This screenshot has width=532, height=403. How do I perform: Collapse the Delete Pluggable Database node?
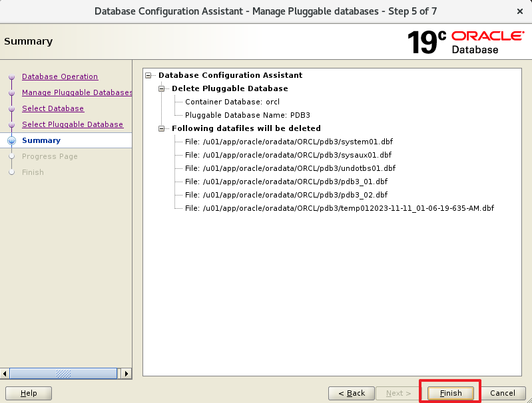(162, 89)
